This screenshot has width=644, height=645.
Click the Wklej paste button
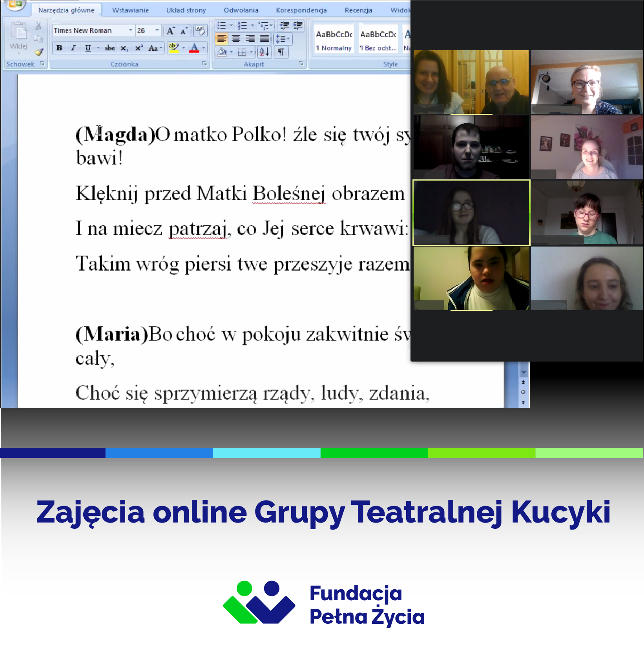click(x=18, y=37)
